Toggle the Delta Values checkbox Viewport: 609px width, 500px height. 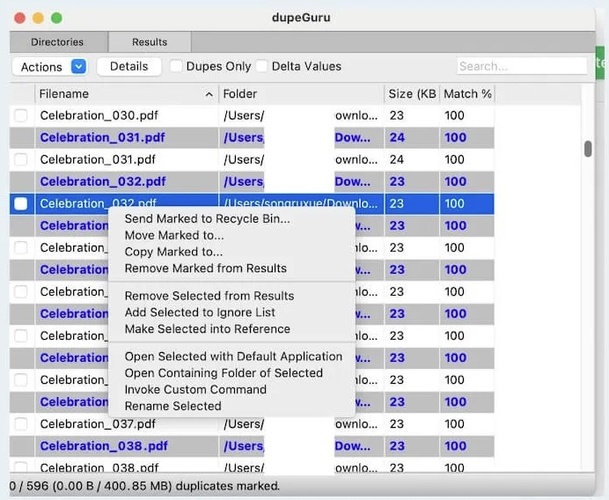point(261,66)
